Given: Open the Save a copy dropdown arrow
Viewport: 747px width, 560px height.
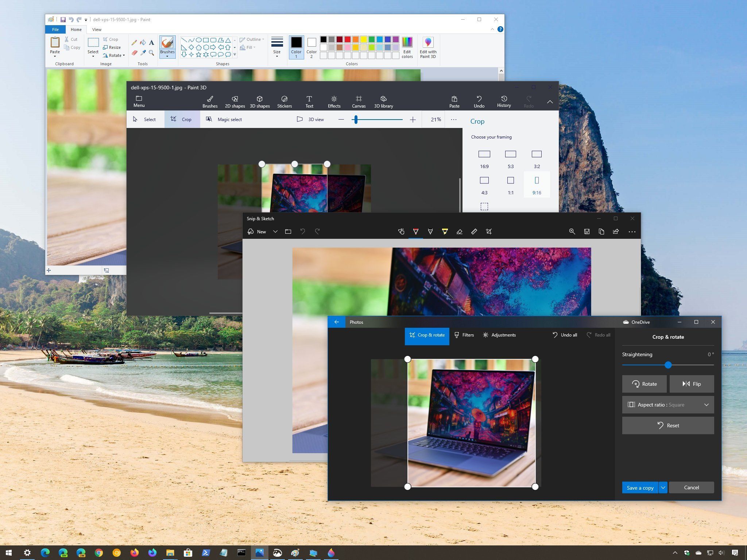Looking at the screenshot, I should coord(663,487).
